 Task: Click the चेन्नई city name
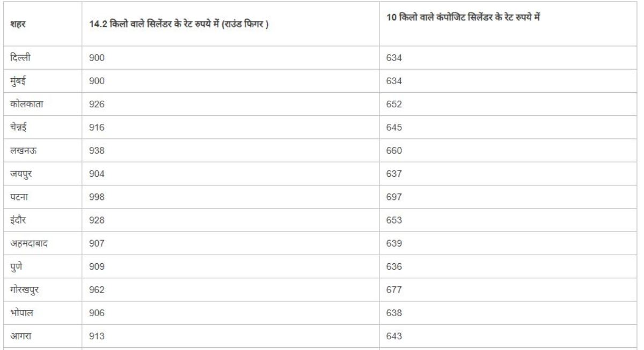click(20, 127)
